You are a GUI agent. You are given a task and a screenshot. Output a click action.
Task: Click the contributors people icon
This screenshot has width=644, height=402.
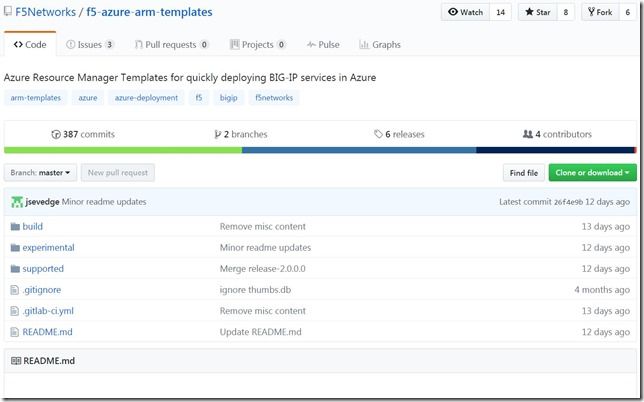pyautogui.click(x=527, y=134)
